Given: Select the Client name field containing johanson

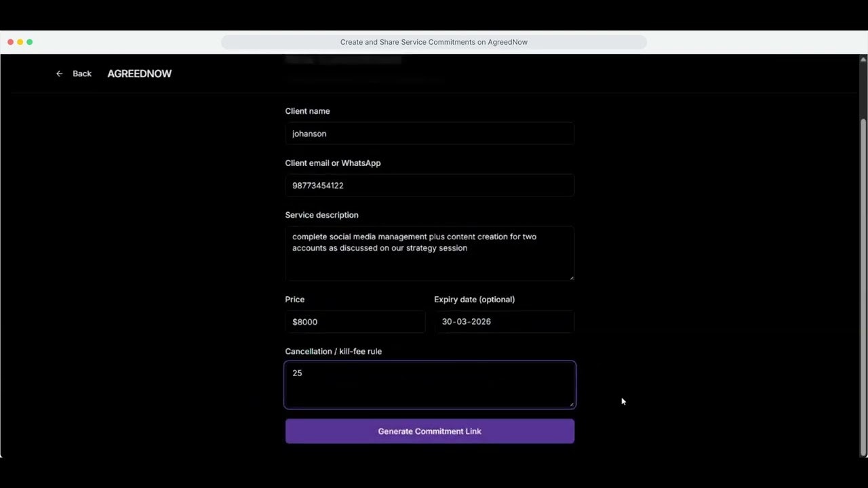Looking at the screenshot, I should pyautogui.click(x=429, y=134).
